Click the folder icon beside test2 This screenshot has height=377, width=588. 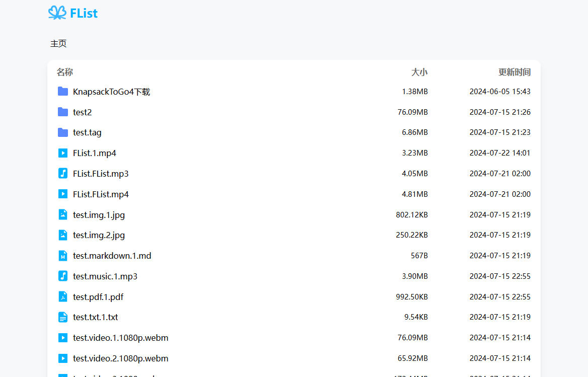[62, 112]
